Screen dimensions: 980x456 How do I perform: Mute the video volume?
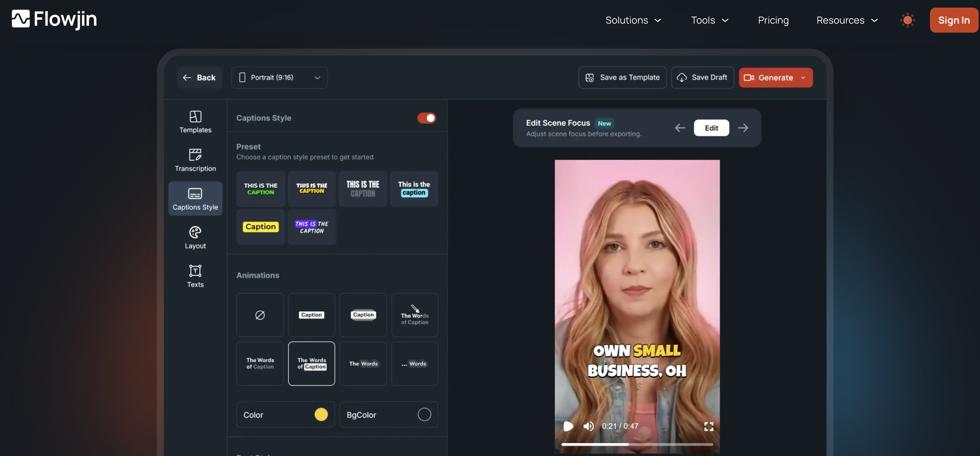click(x=589, y=426)
